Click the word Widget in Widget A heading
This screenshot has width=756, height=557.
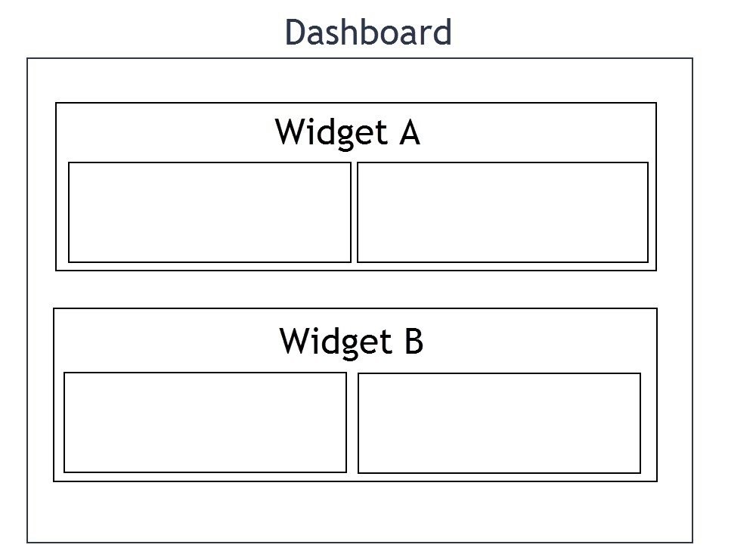coord(331,132)
